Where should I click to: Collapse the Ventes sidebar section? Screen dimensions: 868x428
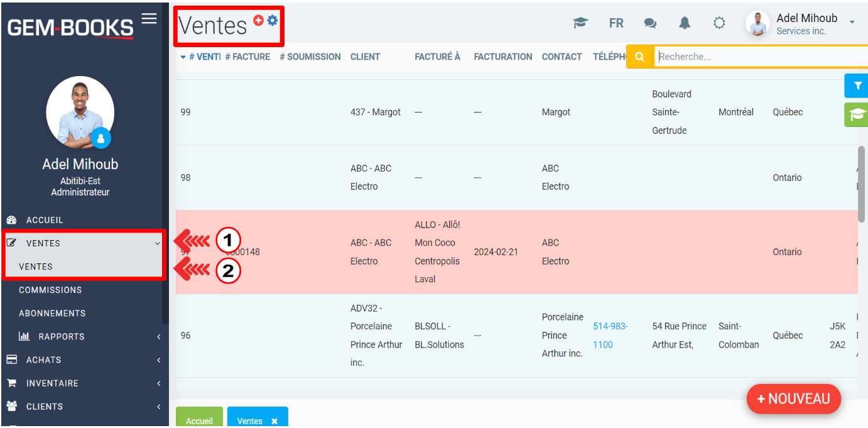tap(157, 243)
